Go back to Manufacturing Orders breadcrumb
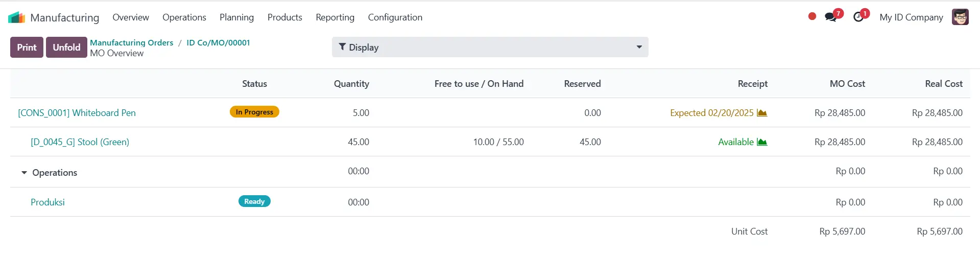Image resolution: width=980 pixels, height=256 pixels. pos(132,42)
